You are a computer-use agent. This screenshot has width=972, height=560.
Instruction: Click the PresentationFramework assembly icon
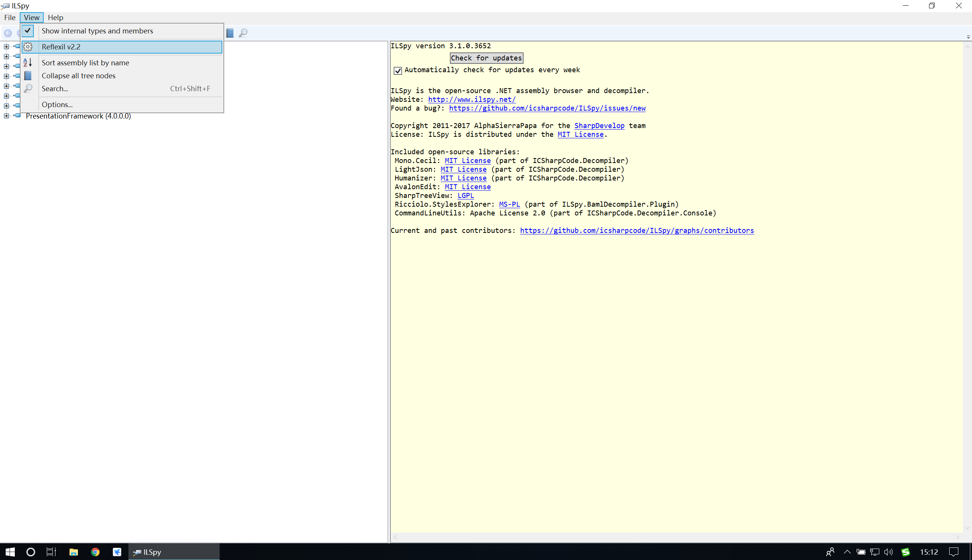[17, 115]
